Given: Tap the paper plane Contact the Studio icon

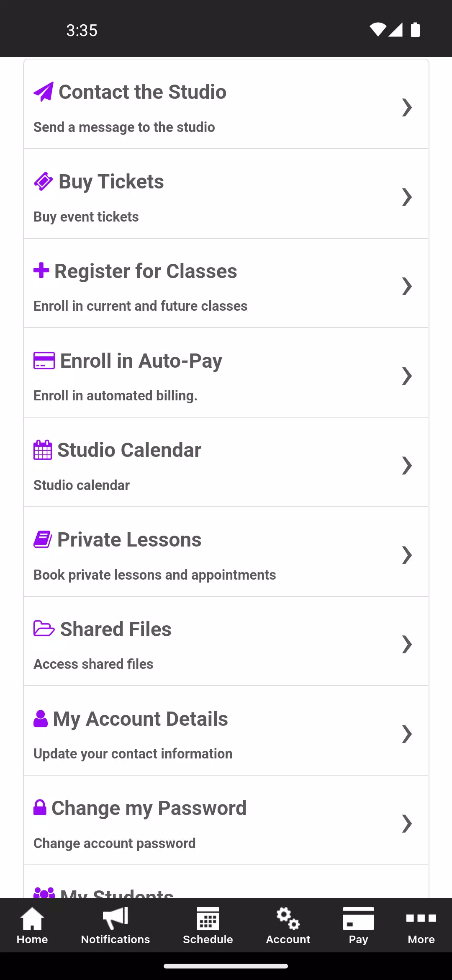Looking at the screenshot, I should point(44,92).
